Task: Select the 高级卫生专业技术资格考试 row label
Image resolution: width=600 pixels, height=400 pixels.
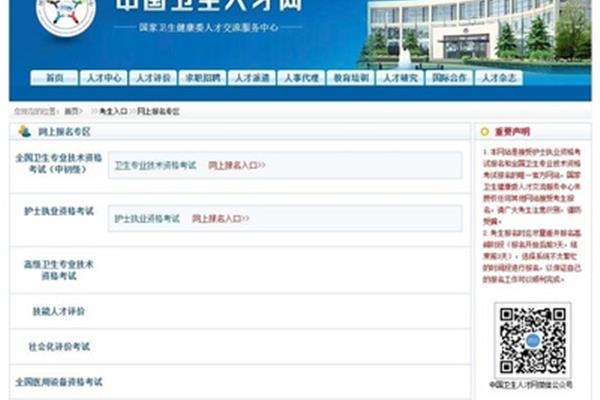Action: [59, 270]
